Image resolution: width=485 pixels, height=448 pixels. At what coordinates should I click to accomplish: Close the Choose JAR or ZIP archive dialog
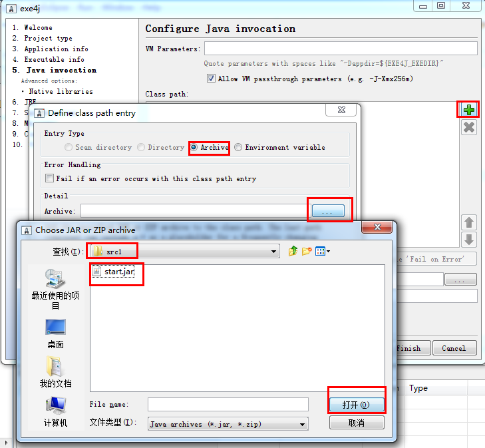coord(377,227)
